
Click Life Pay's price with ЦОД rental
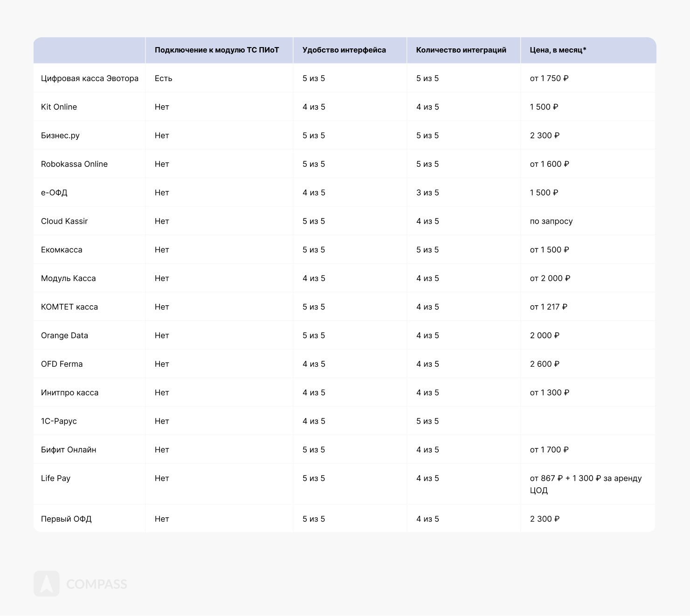(x=586, y=484)
